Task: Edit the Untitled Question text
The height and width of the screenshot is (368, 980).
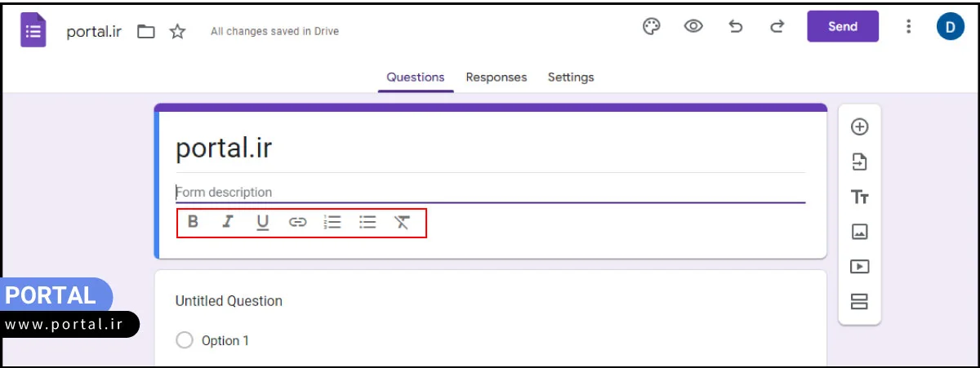Action: pos(229,301)
